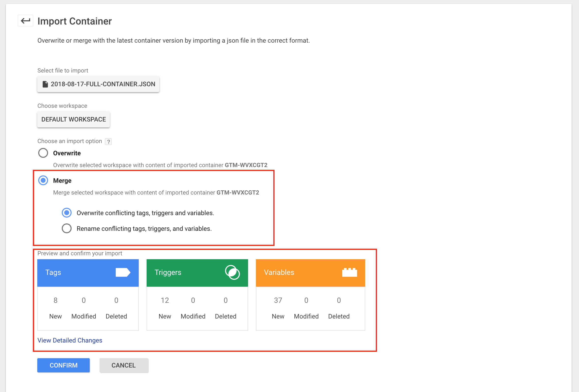
Task: Click the file icon on the import file button
Action: (45, 84)
